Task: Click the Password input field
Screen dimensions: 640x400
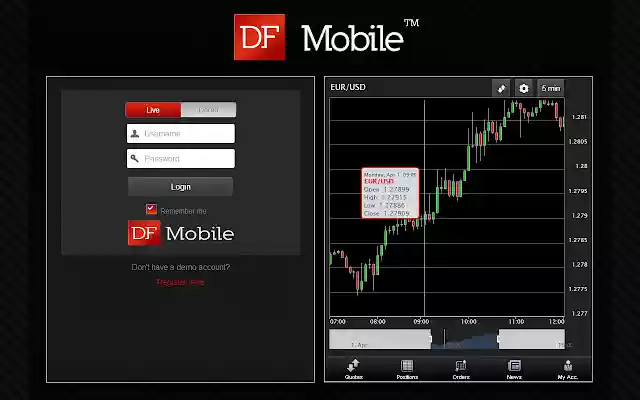Action: pyautogui.click(x=181, y=158)
